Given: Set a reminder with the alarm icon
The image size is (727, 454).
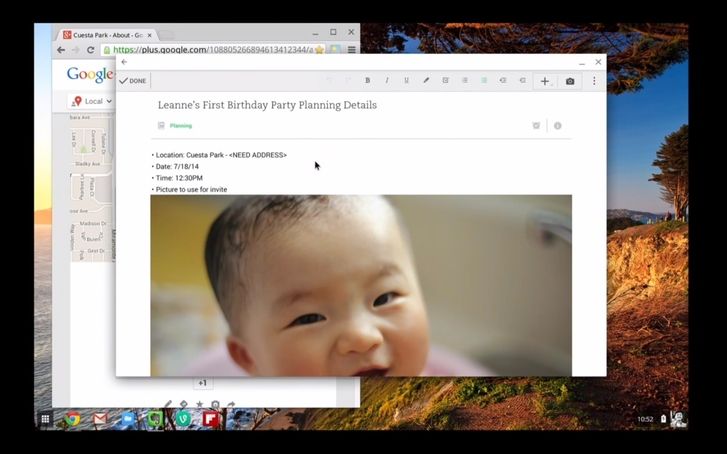Looking at the screenshot, I should tap(536, 126).
